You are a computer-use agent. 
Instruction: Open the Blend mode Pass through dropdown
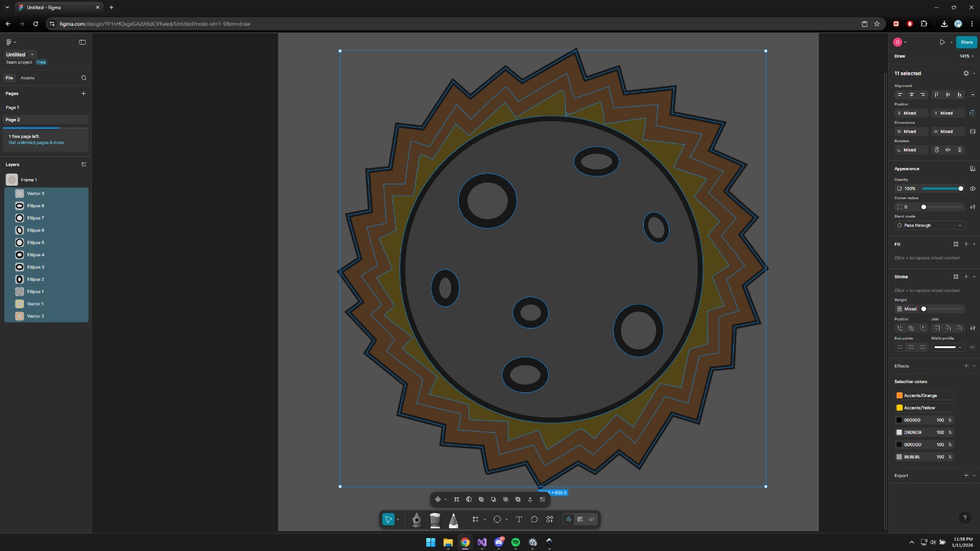[x=930, y=226]
